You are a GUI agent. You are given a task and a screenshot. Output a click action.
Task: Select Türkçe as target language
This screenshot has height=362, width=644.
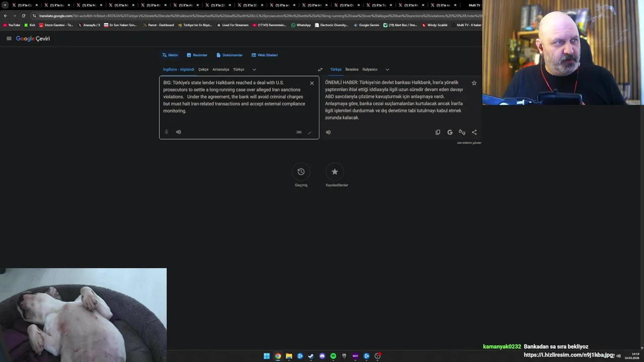pyautogui.click(x=336, y=69)
